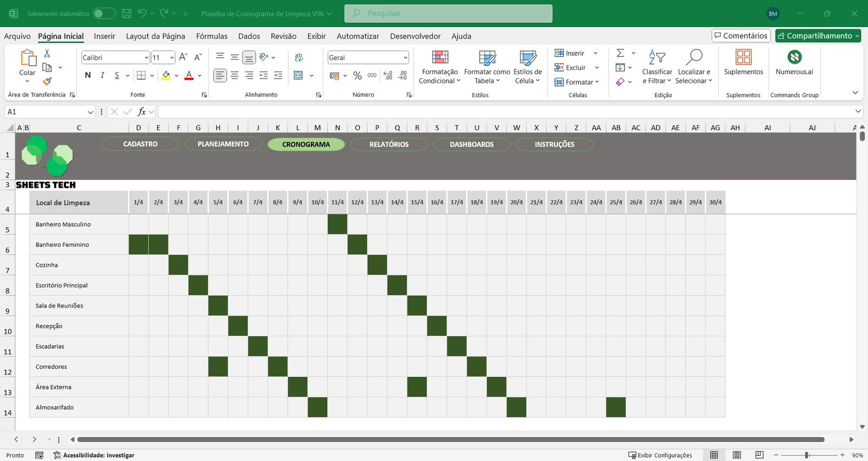The height and width of the screenshot is (461, 868).
Task: Toggle center horizontal alignment
Action: 234,75
